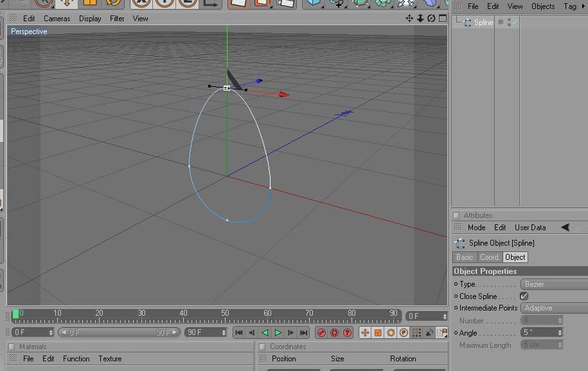The height and width of the screenshot is (371, 588).
Task: Click the red question mark keyframe selection button
Action: pos(348,332)
